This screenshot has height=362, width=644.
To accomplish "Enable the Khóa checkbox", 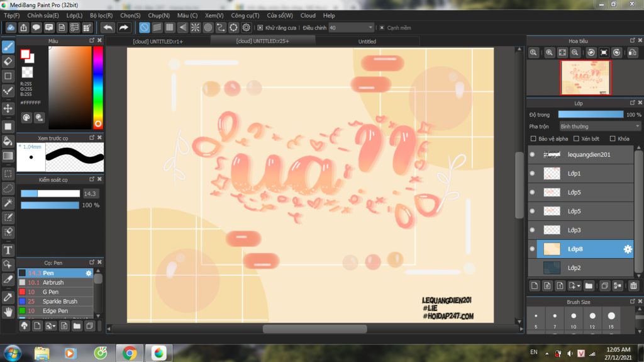I will click(x=613, y=139).
